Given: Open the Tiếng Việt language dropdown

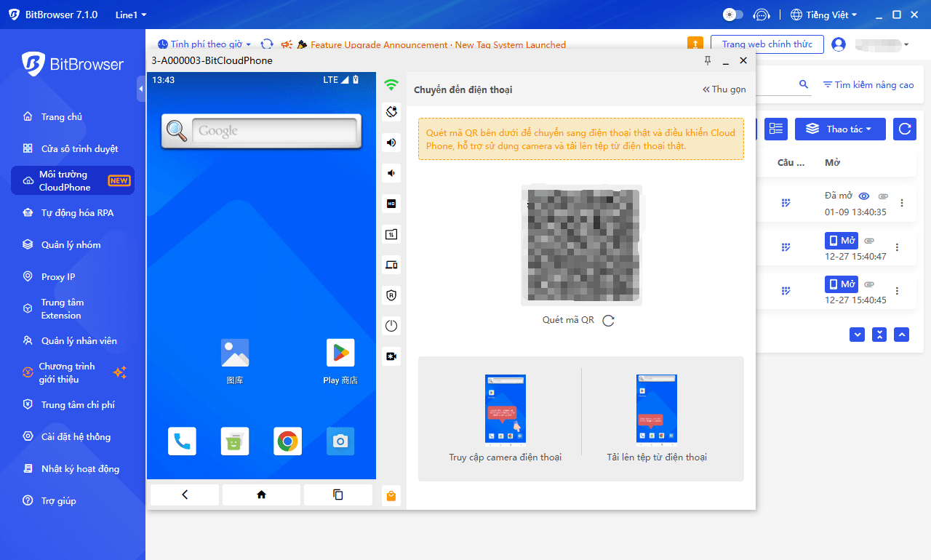Looking at the screenshot, I should coord(823,15).
